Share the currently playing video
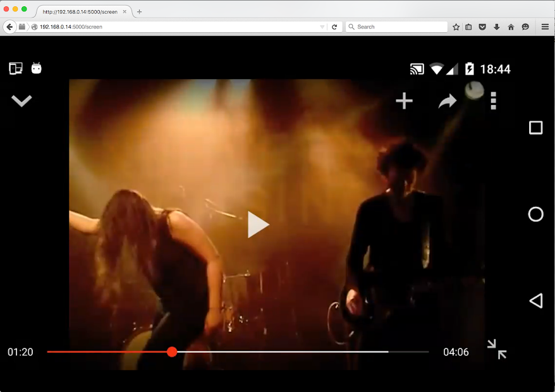Viewport: 555px width, 392px height. (447, 101)
